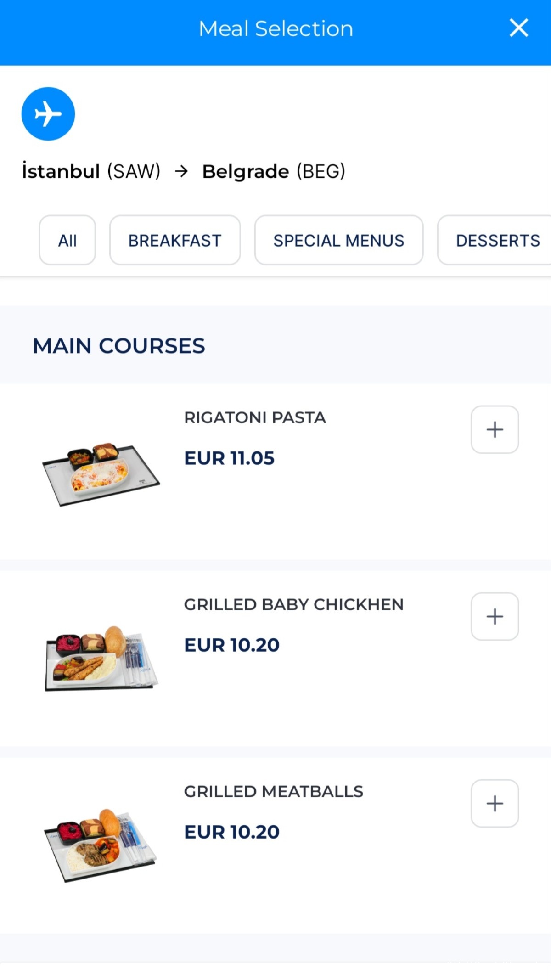Screen dimensions: 551x980
Task: Tap the EUR 11.05 price
Action: 229,458
